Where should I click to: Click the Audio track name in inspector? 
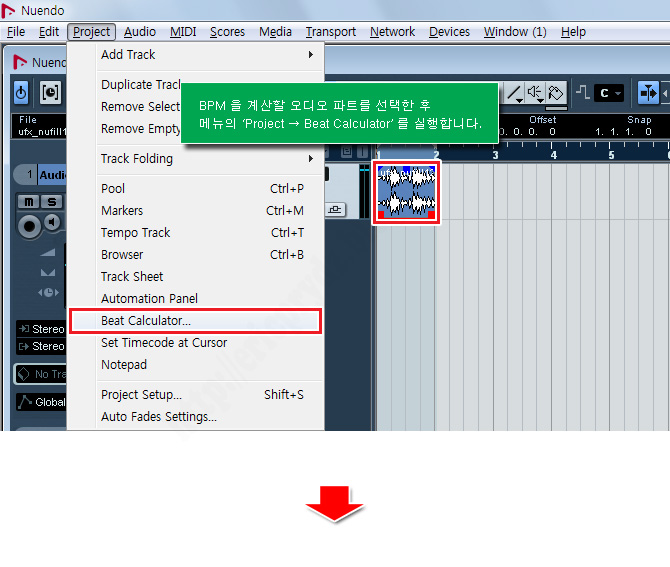(53, 175)
